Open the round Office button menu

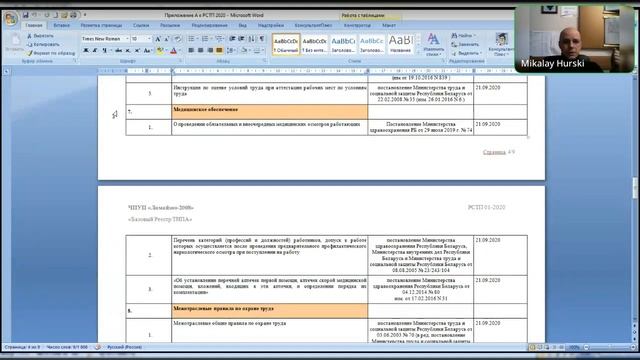(11, 18)
